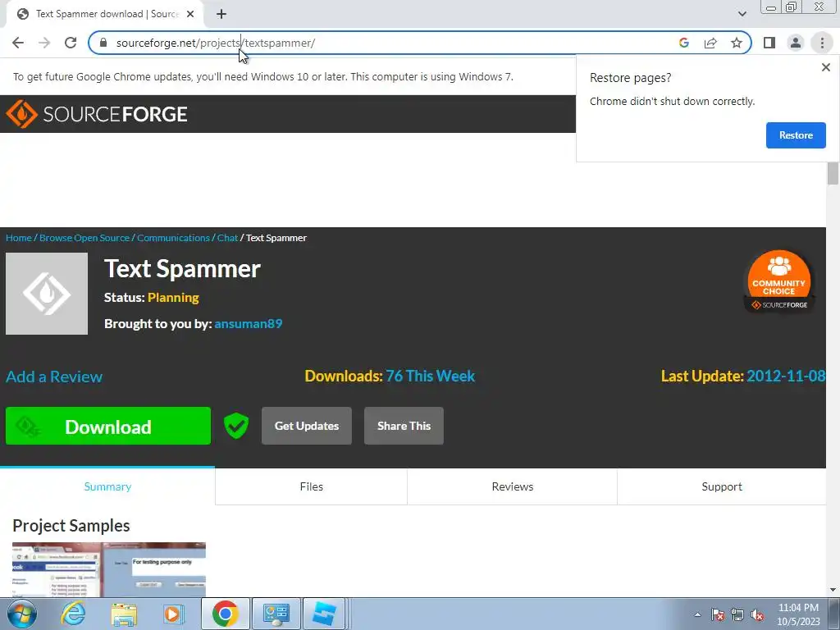
Task: Close the Text Spammer tab
Action: point(190,15)
